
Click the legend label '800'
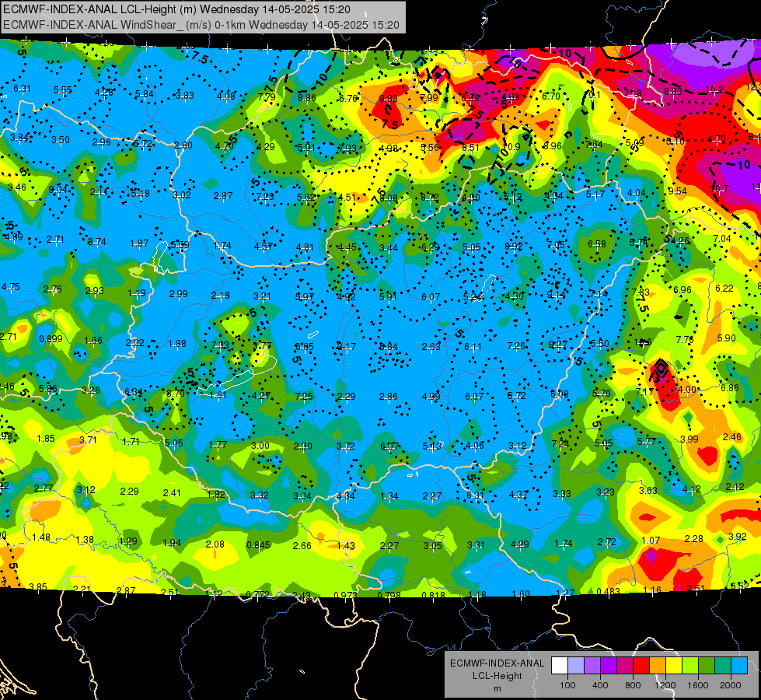tap(633, 685)
